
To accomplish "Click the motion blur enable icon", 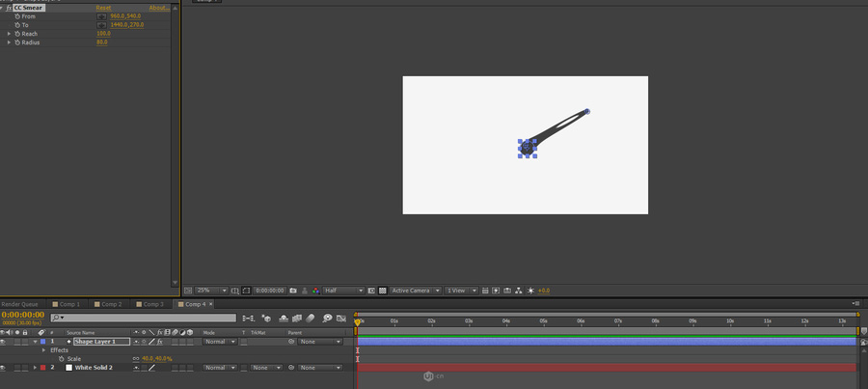I will (312, 318).
